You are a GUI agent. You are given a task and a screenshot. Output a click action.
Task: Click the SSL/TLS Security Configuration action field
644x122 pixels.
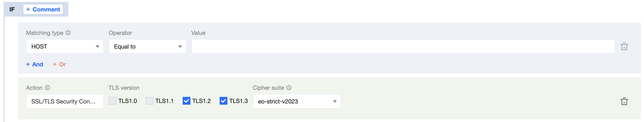tap(64, 102)
